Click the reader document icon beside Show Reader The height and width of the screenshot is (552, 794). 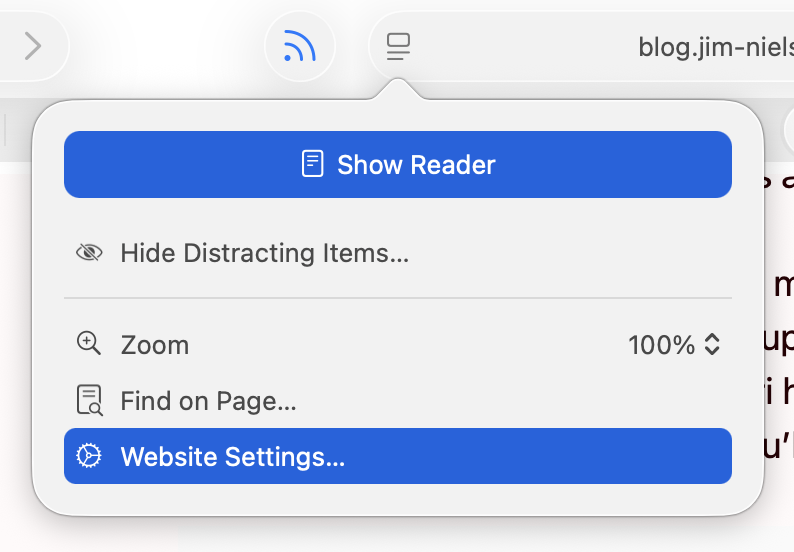313,164
